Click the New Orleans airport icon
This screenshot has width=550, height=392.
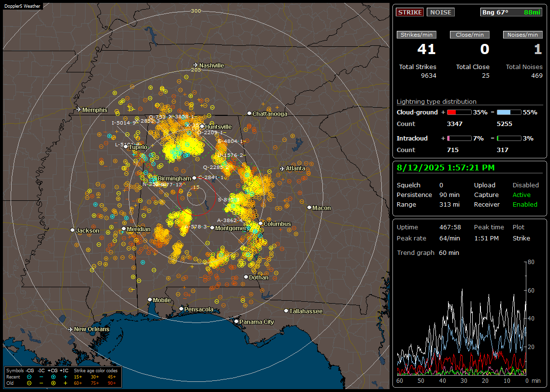click(71, 329)
